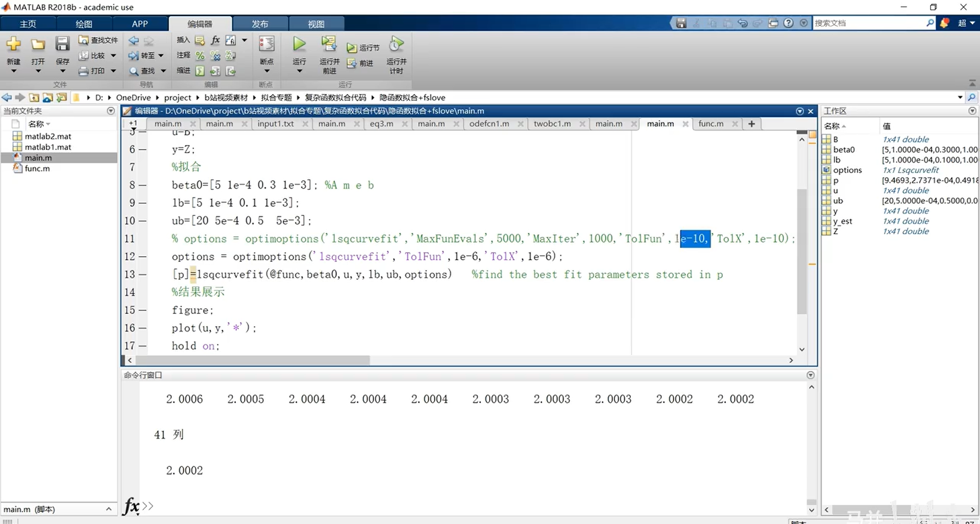
Task: Expand the 保存 dropdown arrow
Action: coord(62,71)
